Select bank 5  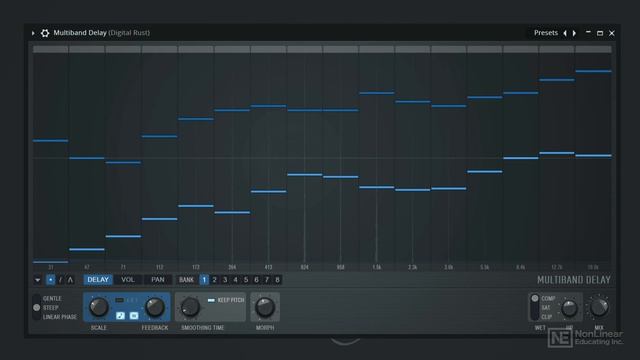tap(246, 280)
